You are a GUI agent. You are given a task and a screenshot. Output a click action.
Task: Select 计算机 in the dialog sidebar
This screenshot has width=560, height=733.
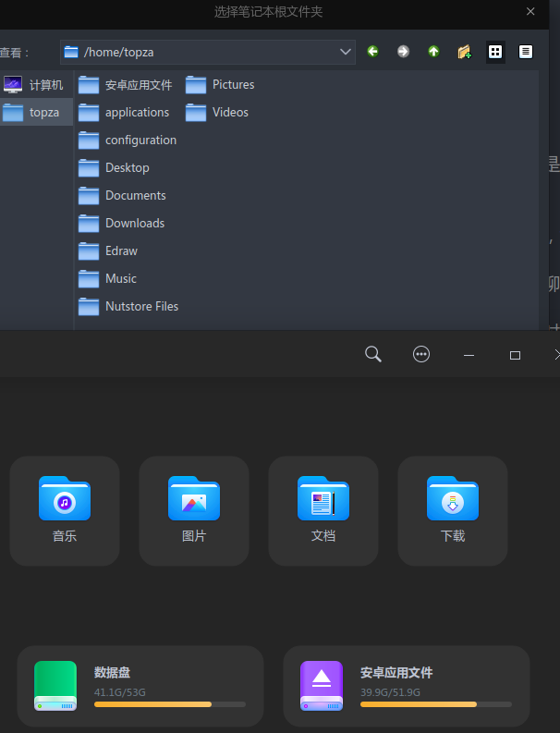pos(36,85)
